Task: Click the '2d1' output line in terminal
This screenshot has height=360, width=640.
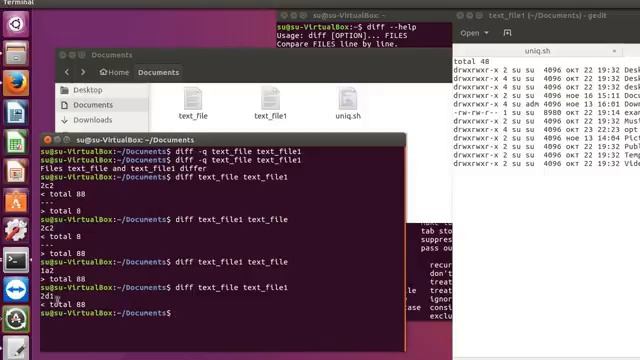Action: point(47,296)
